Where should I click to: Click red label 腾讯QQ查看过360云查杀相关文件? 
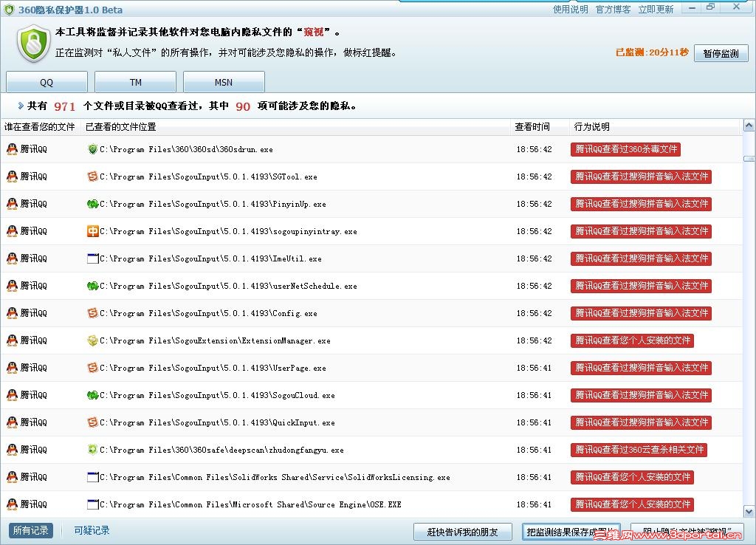[x=639, y=450]
